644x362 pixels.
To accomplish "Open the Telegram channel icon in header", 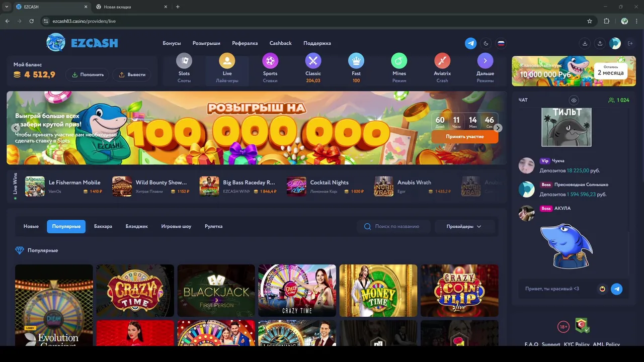I will 471,43.
